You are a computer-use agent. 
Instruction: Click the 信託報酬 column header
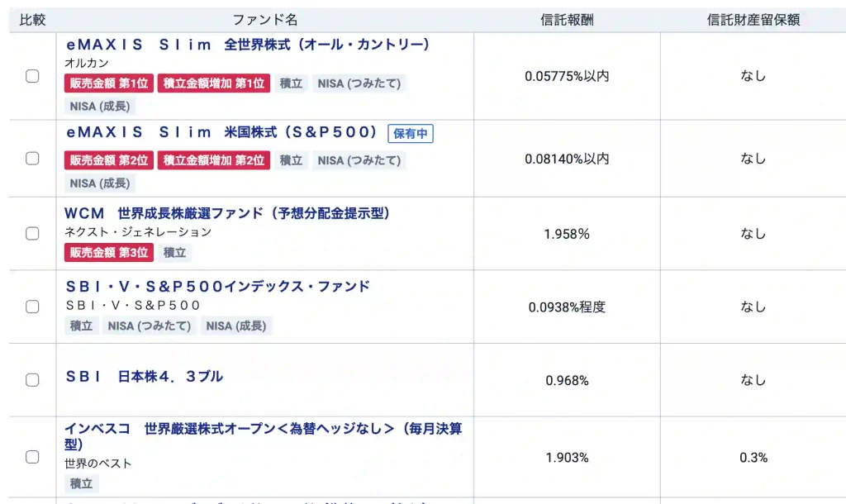click(567, 20)
